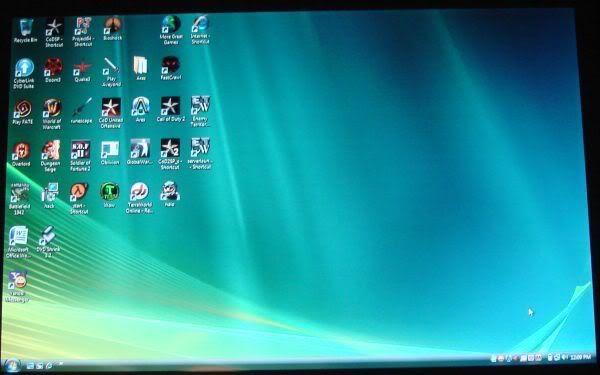Select the Call of Duty 2 icon
Image resolution: width=600 pixels, height=375 pixels.
170,109
